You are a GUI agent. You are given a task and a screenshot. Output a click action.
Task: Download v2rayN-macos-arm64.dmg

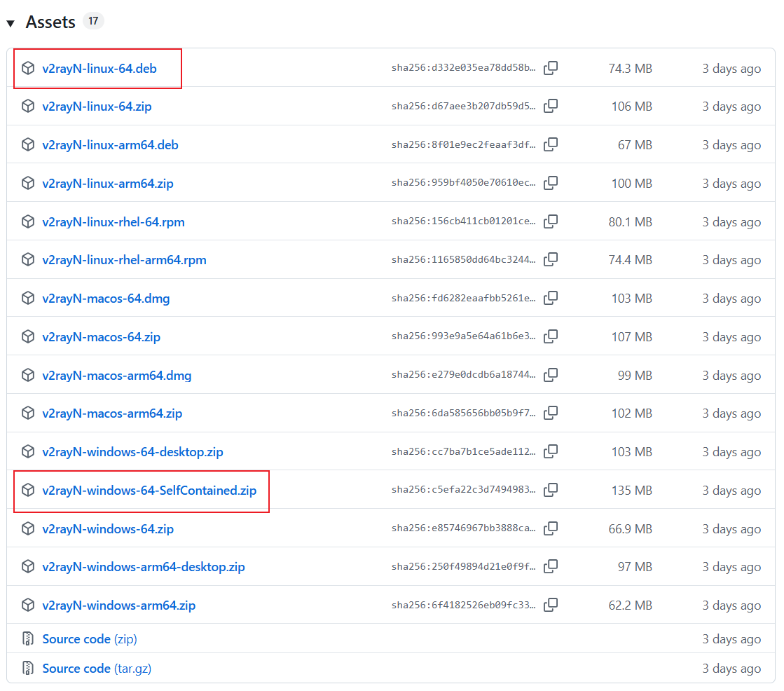pos(116,376)
